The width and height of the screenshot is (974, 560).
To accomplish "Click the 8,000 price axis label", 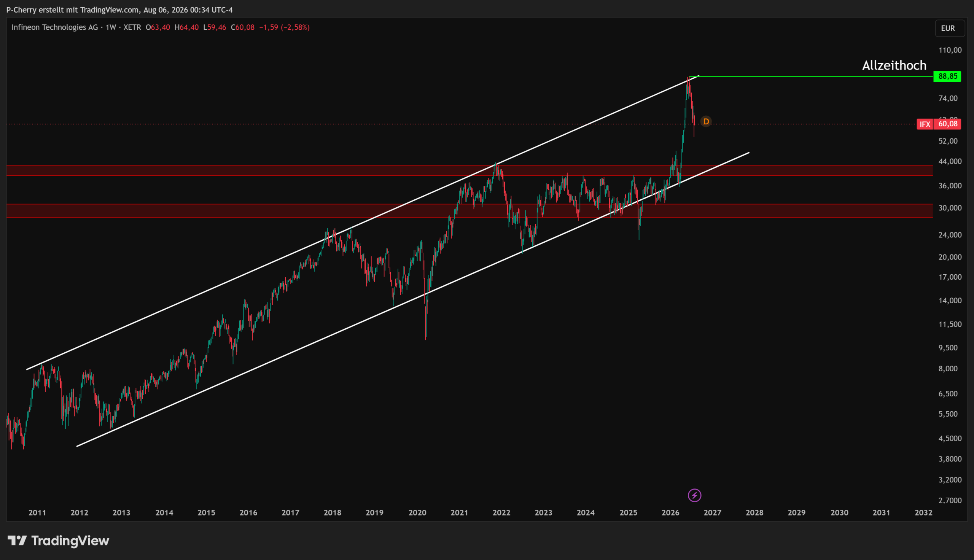I will pyautogui.click(x=948, y=369).
